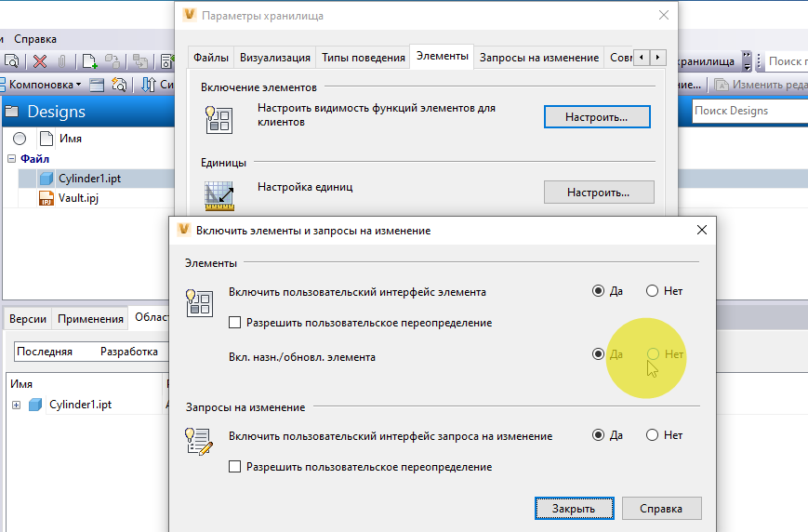Click the round selector circle in file list header
The width and height of the screenshot is (808, 532).
click(x=20, y=139)
